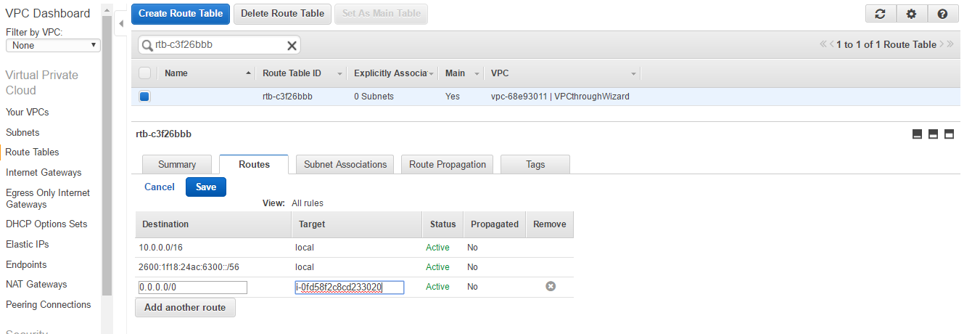Open the settings gear menu
The width and height of the screenshot is (980, 334).
click(912, 14)
